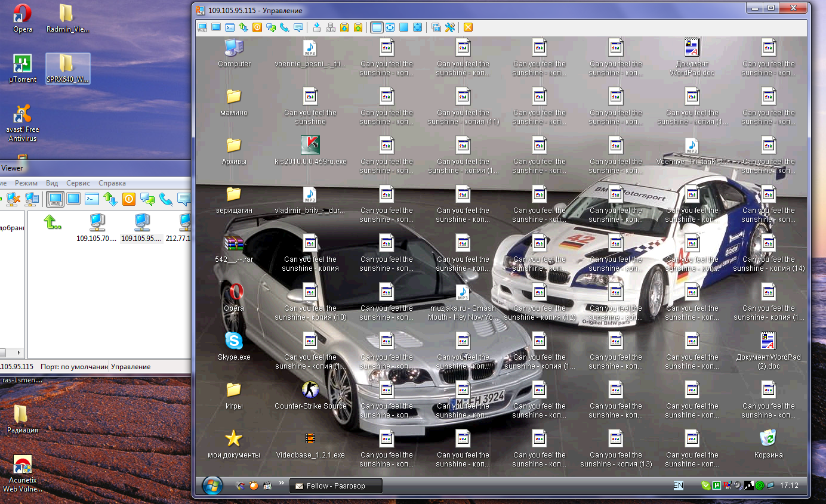Click the orange X disconnect icon in remote toolbar
Image resolution: width=826 pixels, height=504 pixels.
(x=468, y=27)
